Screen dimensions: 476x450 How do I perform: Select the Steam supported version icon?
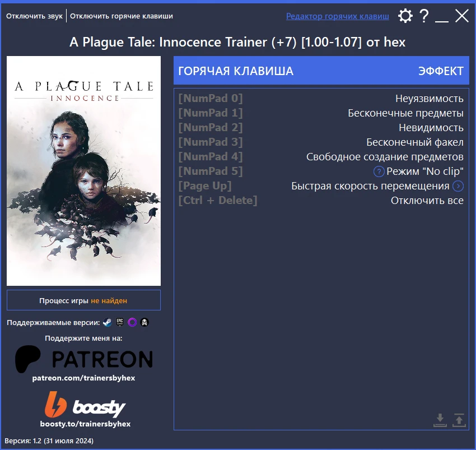pyautogui.click(x=107, y=322)
